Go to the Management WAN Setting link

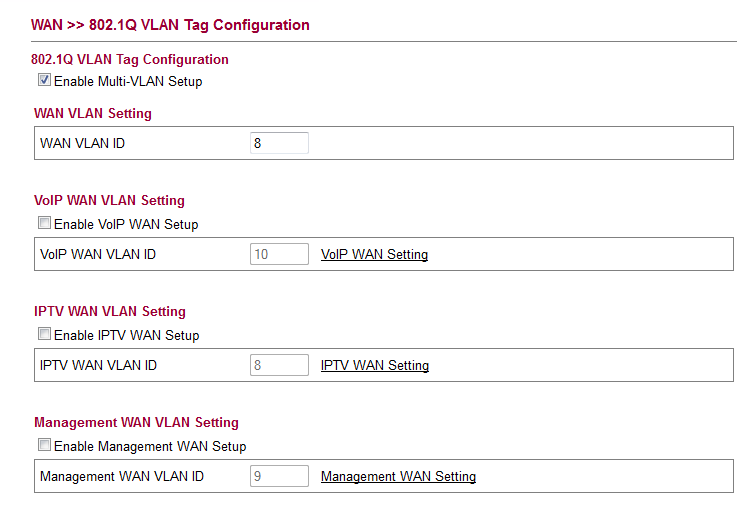(x=398, y=477)
